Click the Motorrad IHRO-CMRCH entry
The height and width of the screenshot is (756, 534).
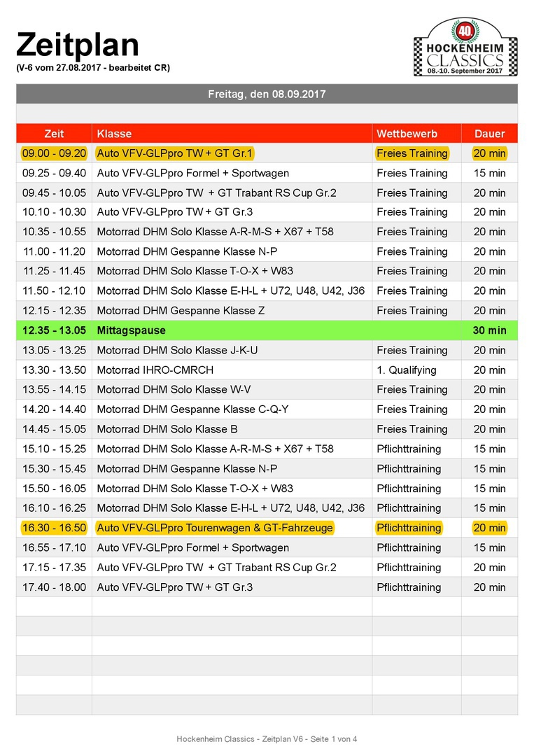point(155,370)
